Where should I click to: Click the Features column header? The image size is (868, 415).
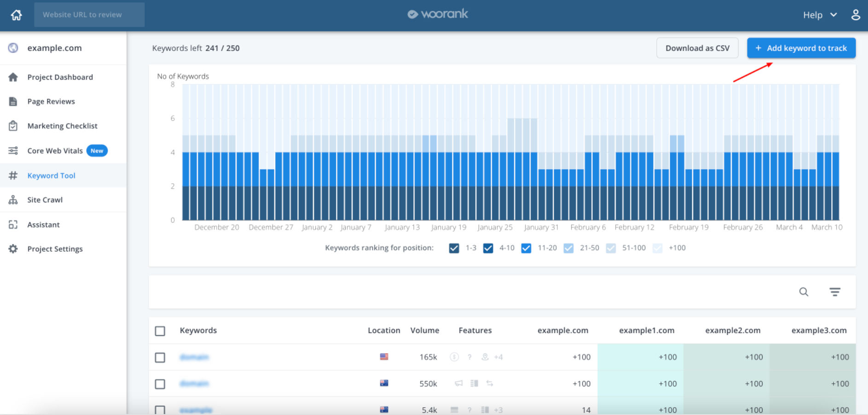(475, 330)
